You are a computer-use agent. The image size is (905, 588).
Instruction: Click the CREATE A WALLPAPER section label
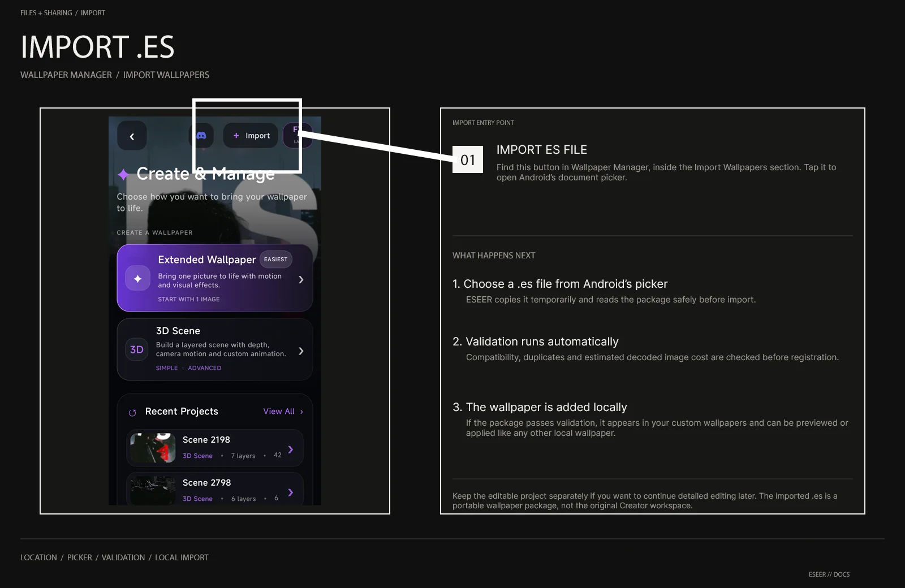154,232
